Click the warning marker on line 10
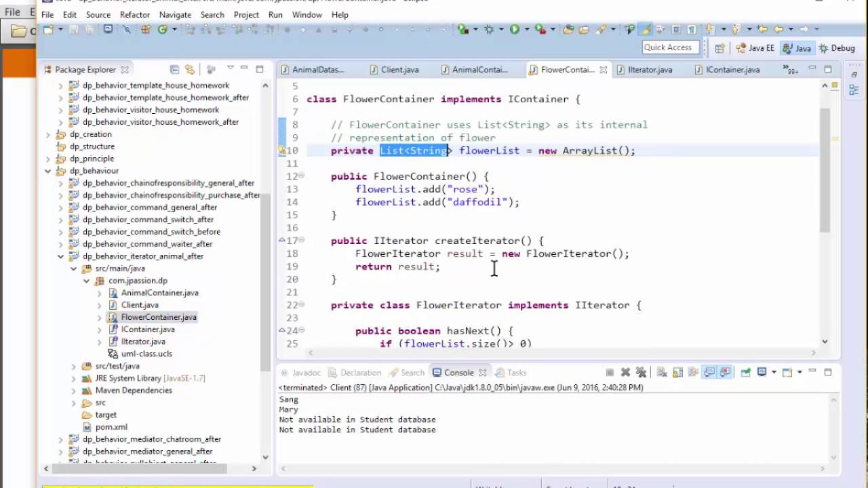The width and height of the screenshot is (868, 488). (x=282, y=150)
